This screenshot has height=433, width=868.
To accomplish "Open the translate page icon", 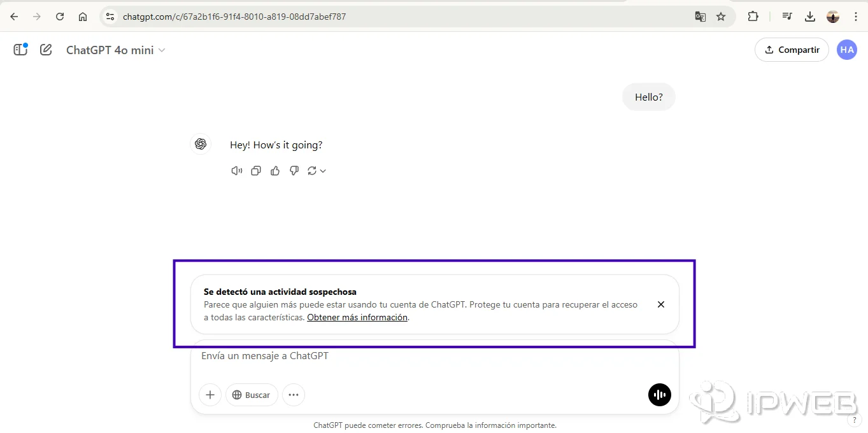I will click(701, 17).
